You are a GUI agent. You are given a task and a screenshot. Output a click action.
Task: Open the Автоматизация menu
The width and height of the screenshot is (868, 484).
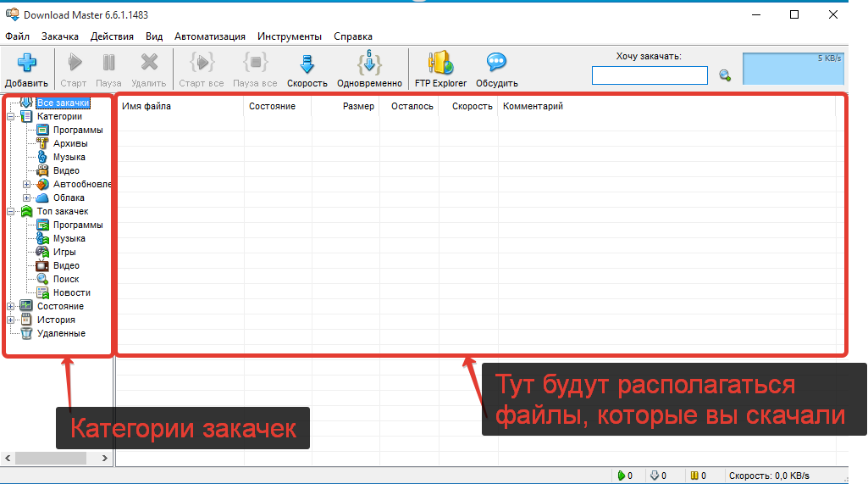click(x=210, y=36)
